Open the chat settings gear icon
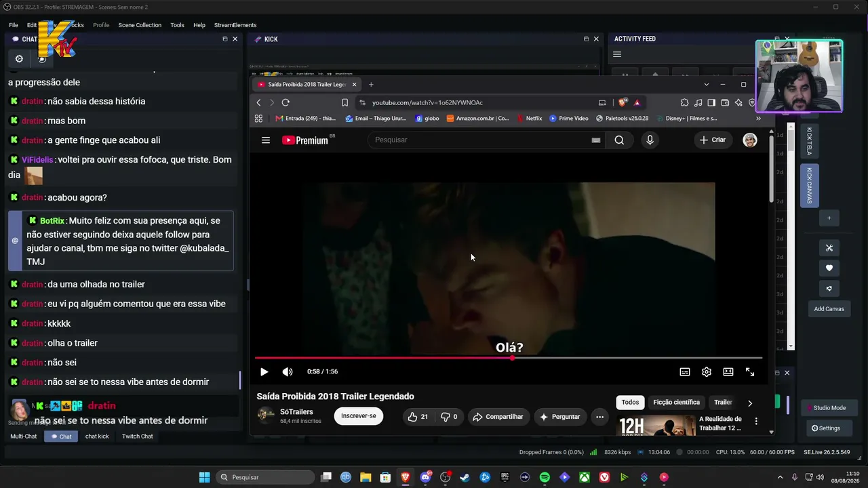The height and width of the screenshot is (488, 868). [19, 59]
